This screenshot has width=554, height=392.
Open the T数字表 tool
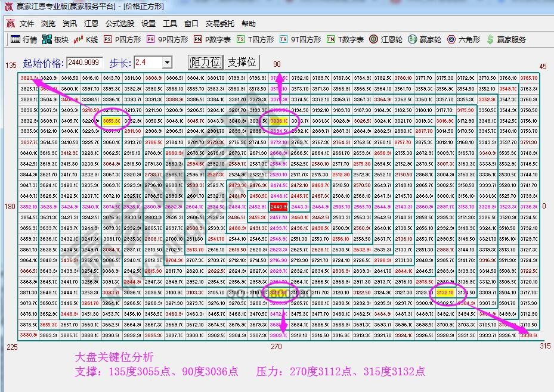(x=345, y=40)
